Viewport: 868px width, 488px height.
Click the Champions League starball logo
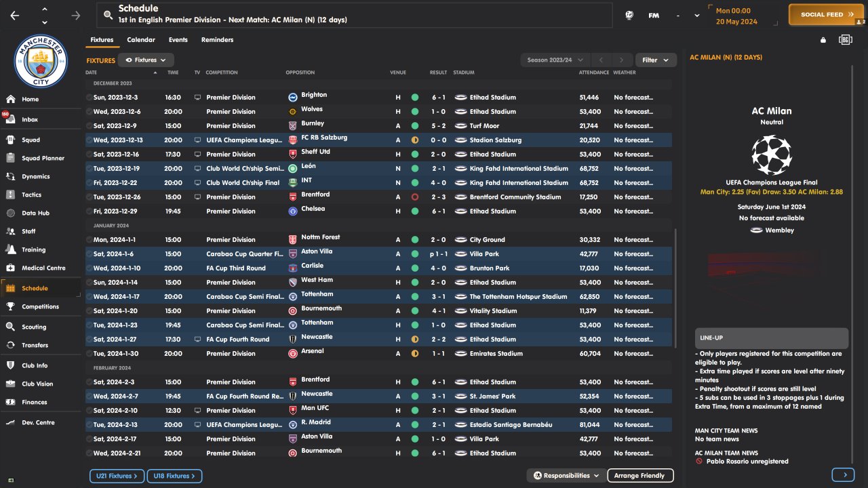(772, 155)
